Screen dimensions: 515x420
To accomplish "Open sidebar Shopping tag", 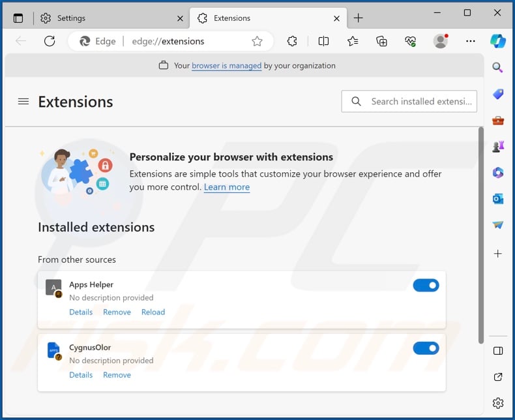I will (498, 95).
